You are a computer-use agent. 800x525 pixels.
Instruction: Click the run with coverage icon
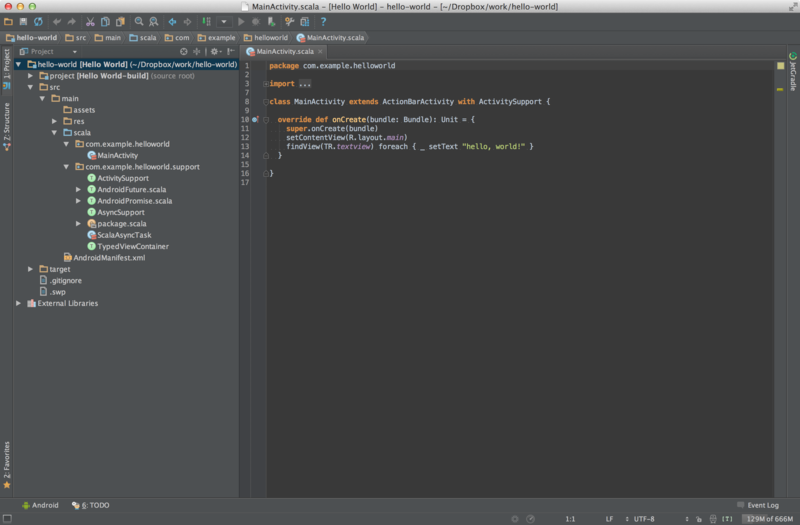coord(271,21)
